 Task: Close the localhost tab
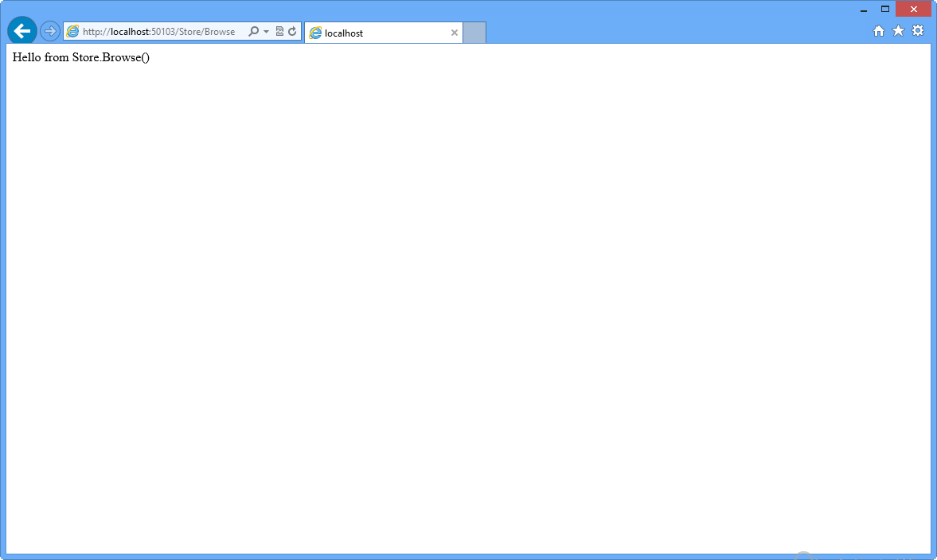click(x=454, y=33)
